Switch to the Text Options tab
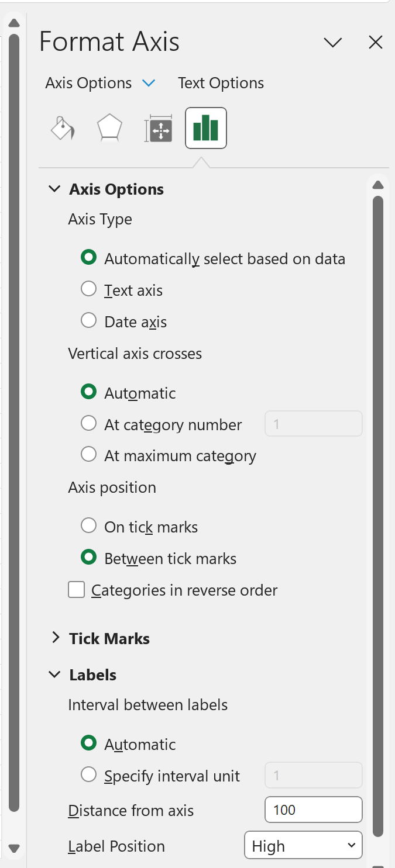Image resolution: width=395 pixels, height=868 pixels. pos(221,82)
